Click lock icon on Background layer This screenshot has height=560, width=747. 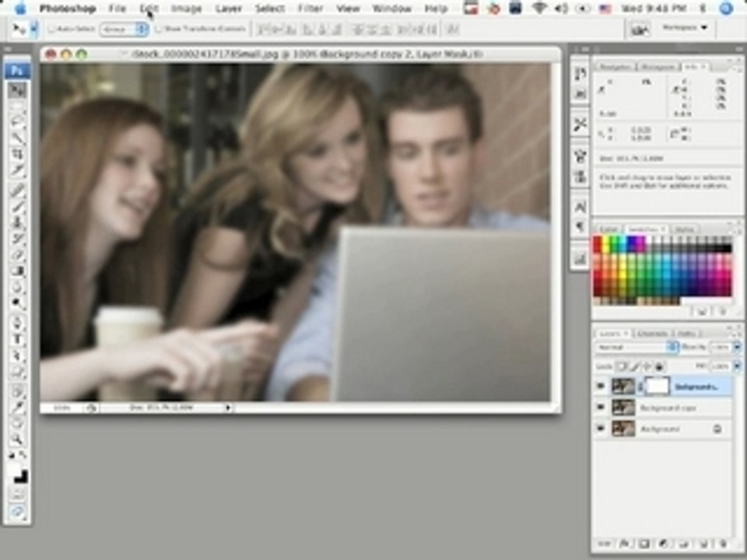pos(717,429)
